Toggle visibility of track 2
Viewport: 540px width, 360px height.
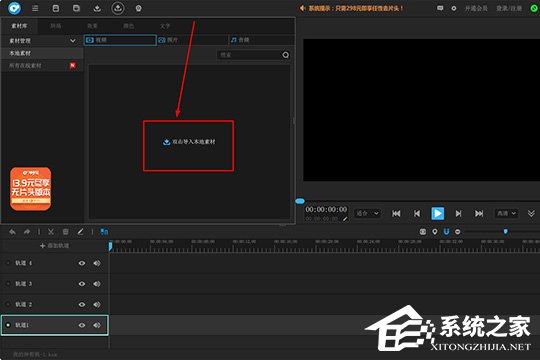[82, 305]
